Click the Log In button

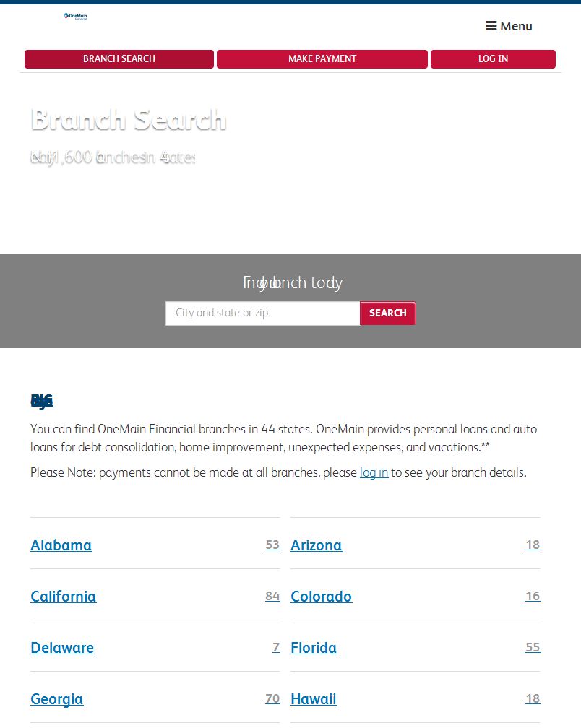coord(493,59)
